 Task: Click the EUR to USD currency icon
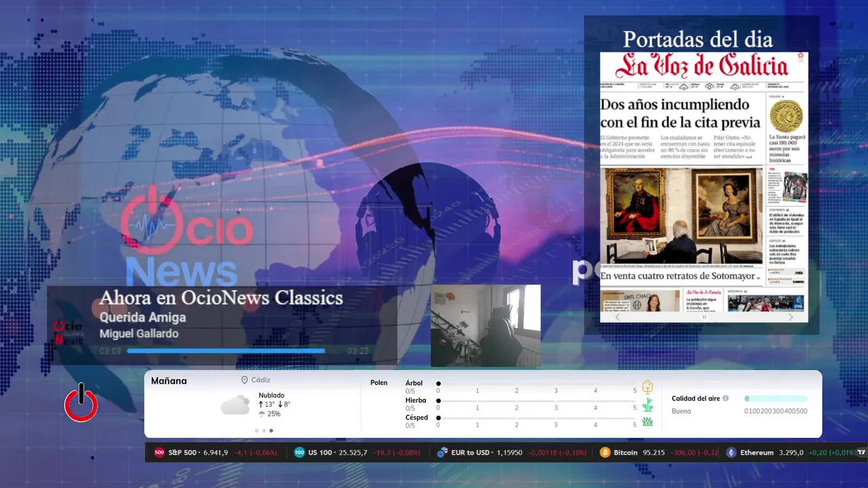(x=442, y=453)
